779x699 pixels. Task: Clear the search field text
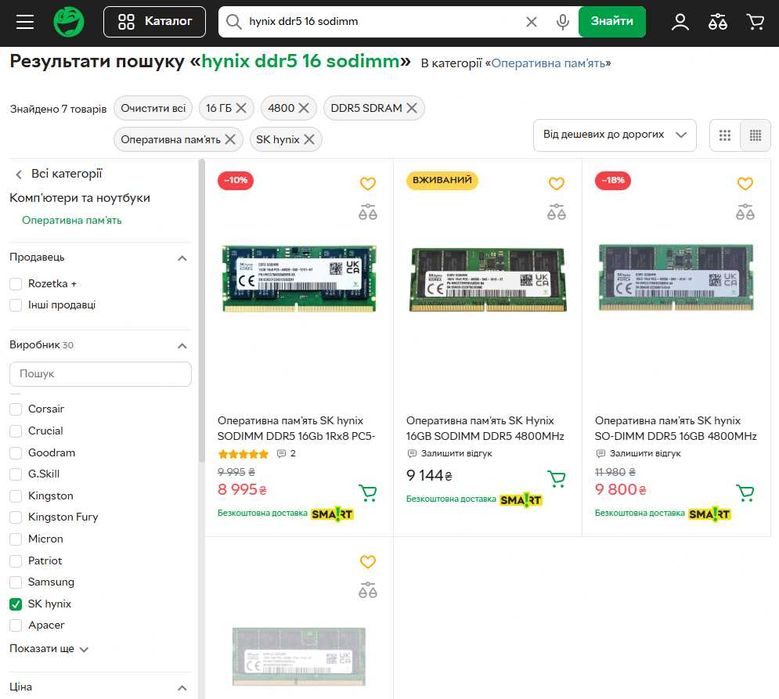tap(532, 21)
